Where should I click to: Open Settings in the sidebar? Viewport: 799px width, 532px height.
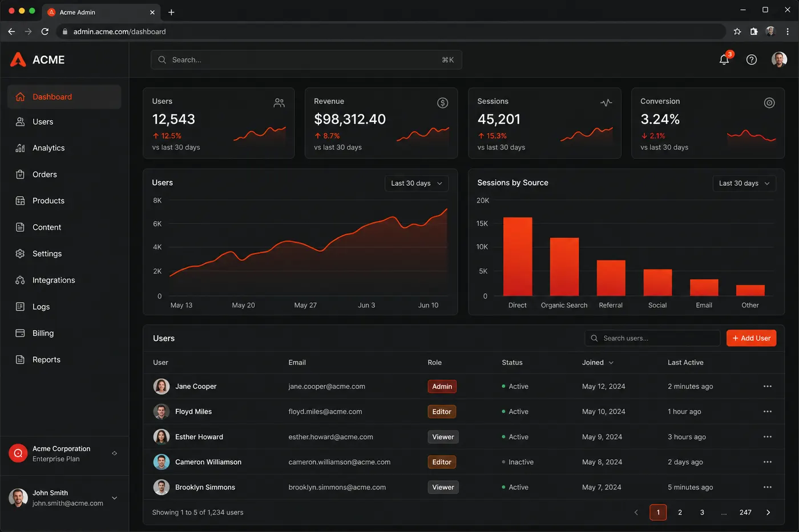point(64,254)
